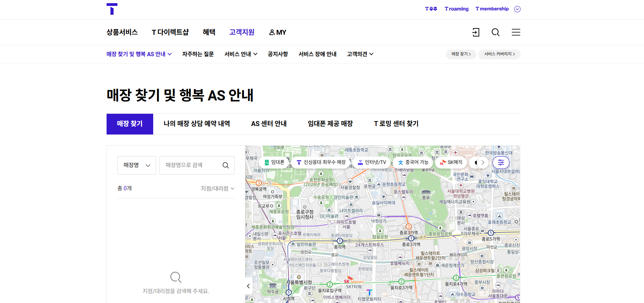Click the 종각역 station marker

[x=340, y=241]
